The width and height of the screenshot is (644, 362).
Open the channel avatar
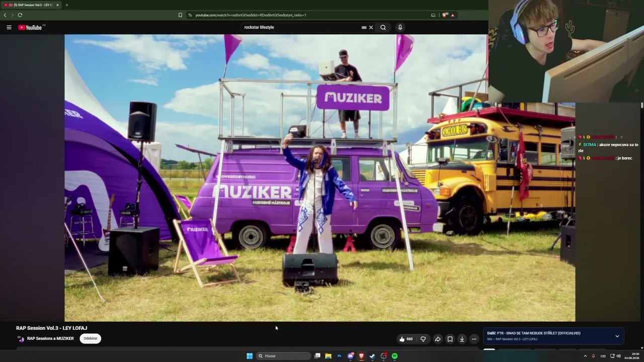(21, 339)
